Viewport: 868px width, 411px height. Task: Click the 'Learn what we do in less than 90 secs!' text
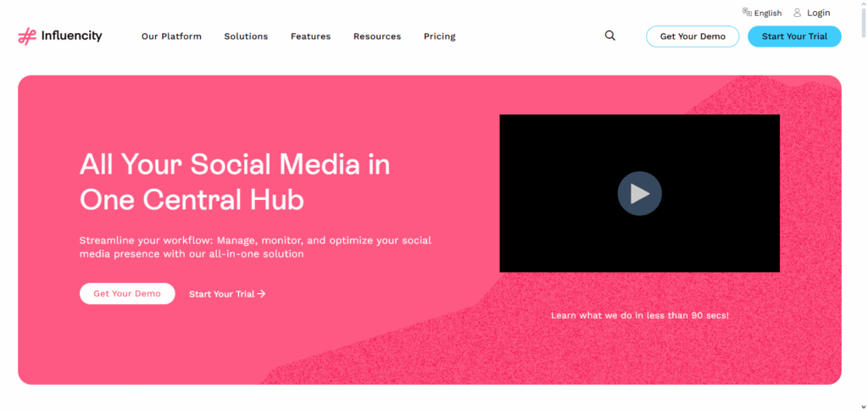[640, 315]
